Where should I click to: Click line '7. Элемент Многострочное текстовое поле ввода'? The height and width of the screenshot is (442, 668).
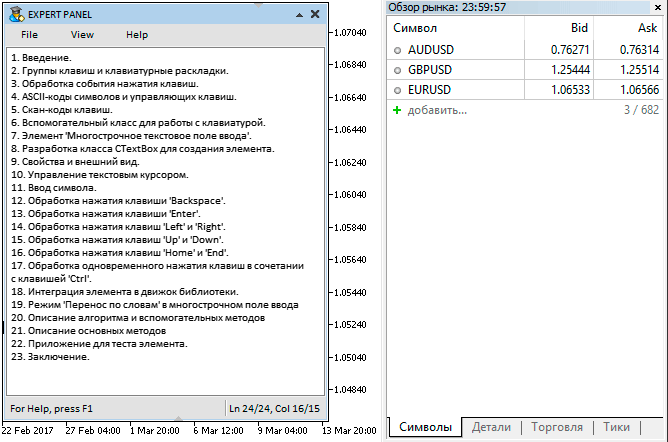pyautogui.click(x=131, y=136)
